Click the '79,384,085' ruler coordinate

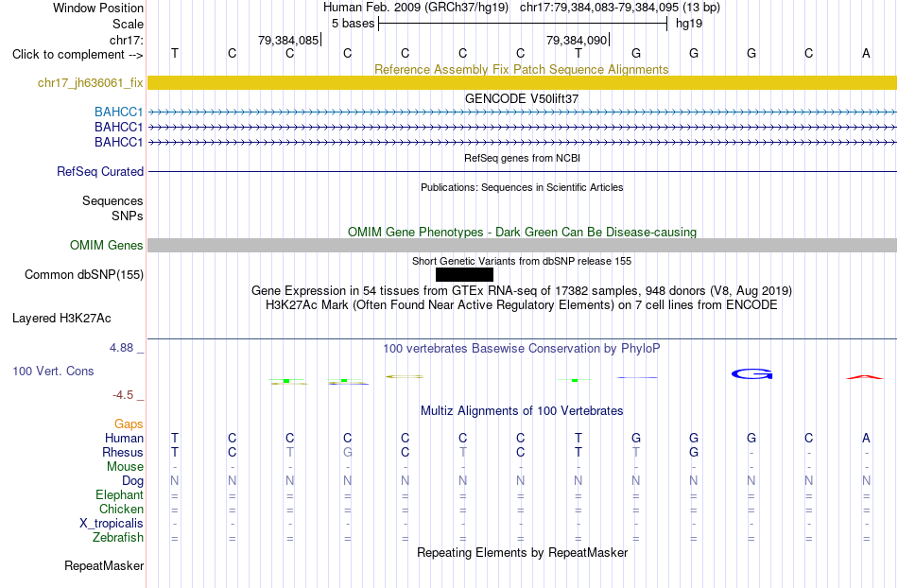click(288, 40)
